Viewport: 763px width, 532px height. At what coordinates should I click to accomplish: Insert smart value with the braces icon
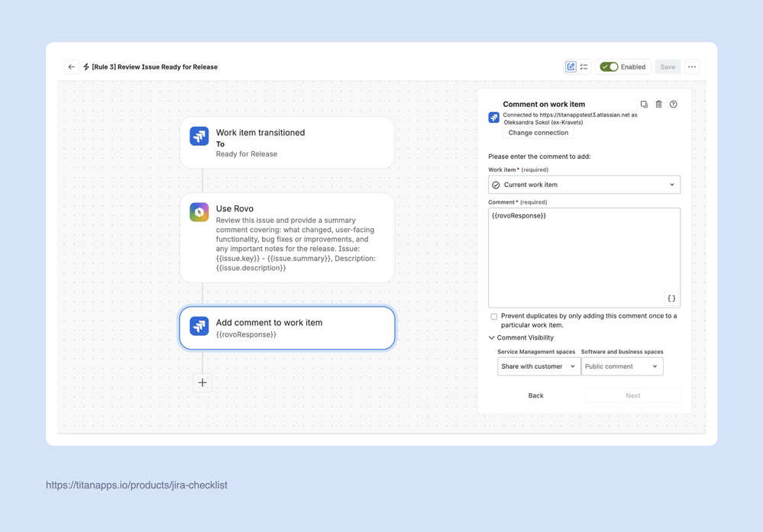tap(671, 298)
